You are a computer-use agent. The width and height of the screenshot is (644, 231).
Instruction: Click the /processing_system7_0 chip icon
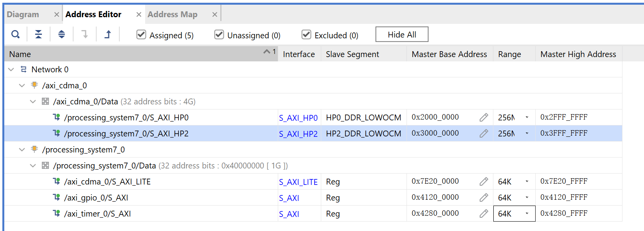(34, 149)
